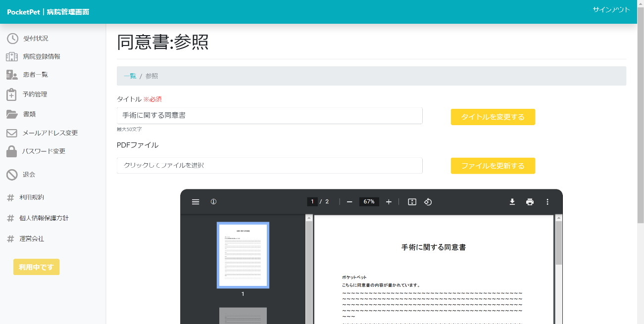Click the ファイルを更新する button
Screen dimensions: 644x324
493,166
